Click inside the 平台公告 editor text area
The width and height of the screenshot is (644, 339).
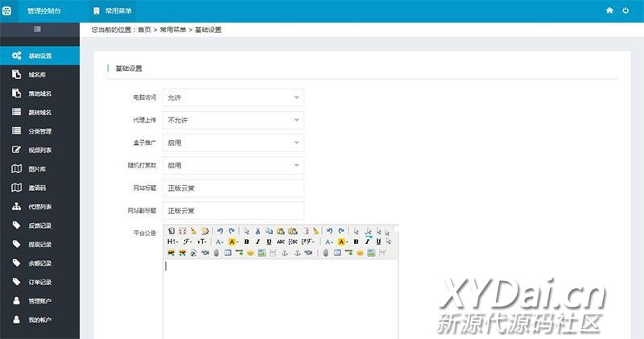point(280,300)
